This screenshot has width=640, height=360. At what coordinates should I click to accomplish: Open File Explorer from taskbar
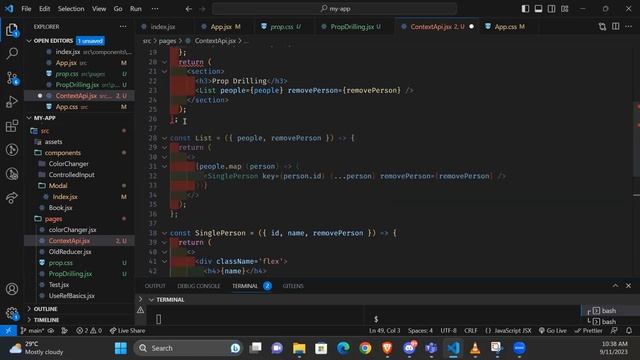299,348
